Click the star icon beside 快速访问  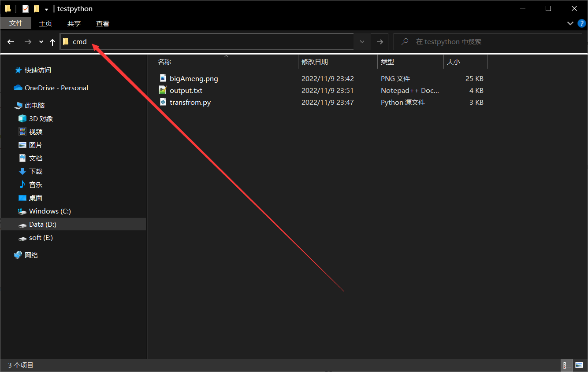coord(18,70)
